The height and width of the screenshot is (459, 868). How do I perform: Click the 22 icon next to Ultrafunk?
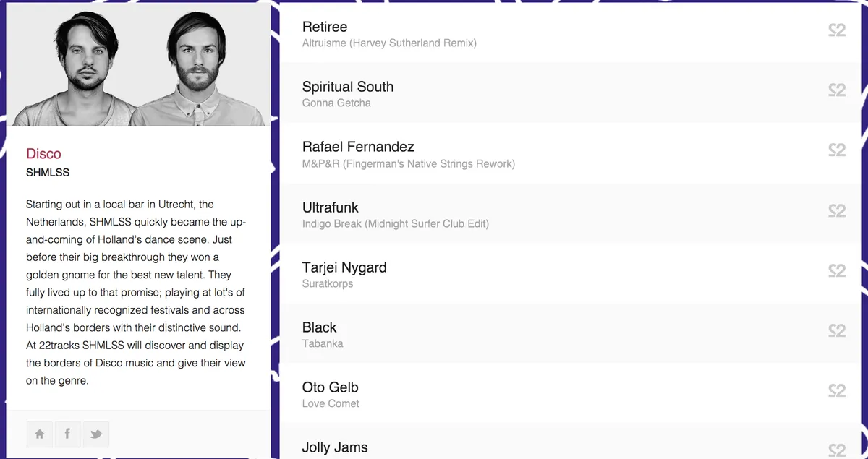[x=837, y=211]
